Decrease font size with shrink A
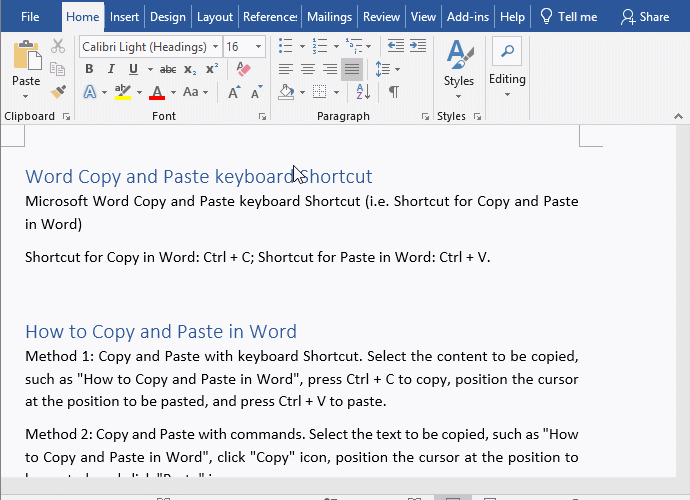 click(257, 92)
